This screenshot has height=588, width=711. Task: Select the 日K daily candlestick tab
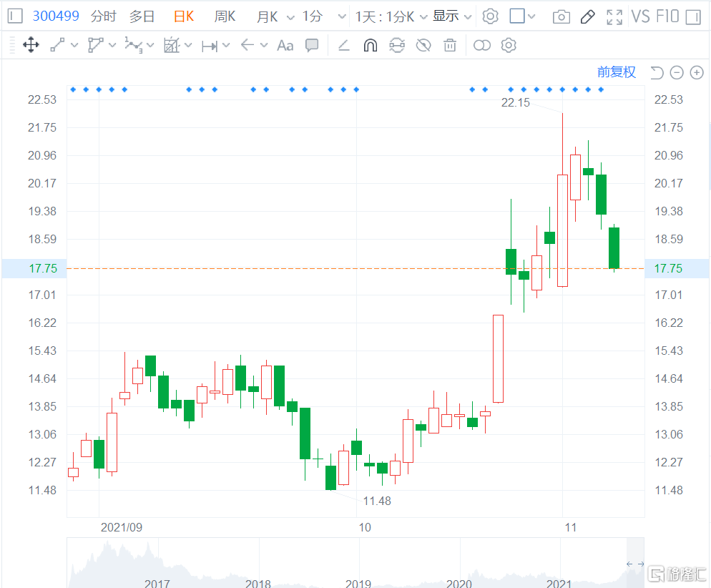coord(184,16)
